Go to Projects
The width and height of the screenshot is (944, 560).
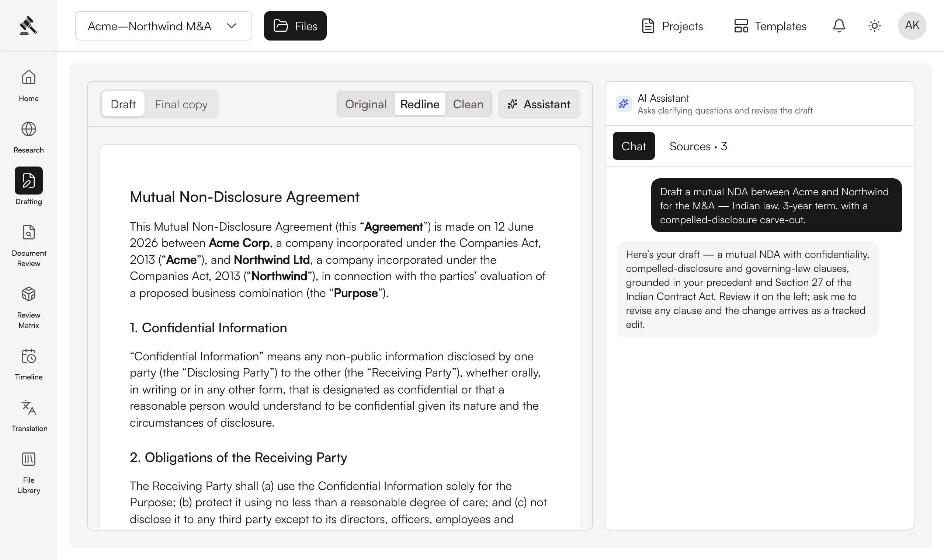click(673, 26)
